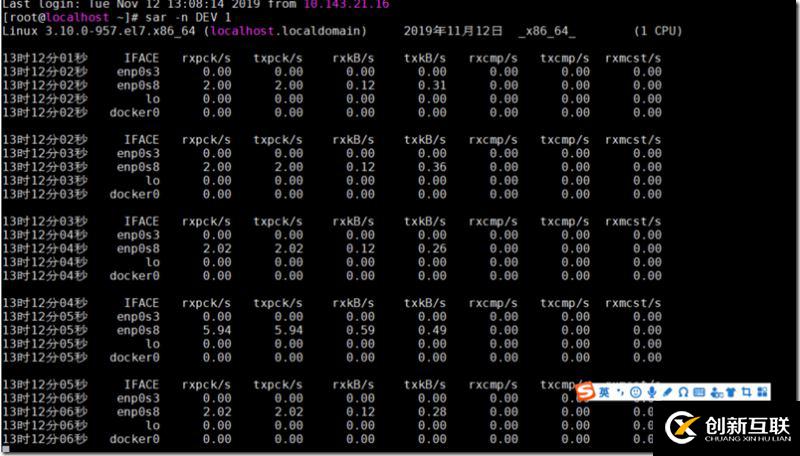Screen dimensions: 800x456
Task: Click the rxkB/s value 0.59
Action: (360, 330)
